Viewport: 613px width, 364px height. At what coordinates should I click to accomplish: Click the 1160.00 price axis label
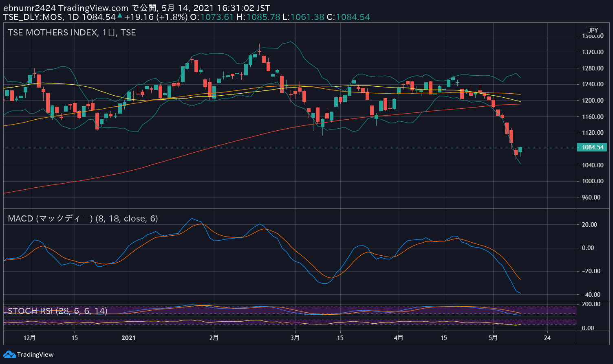[593, 116]
